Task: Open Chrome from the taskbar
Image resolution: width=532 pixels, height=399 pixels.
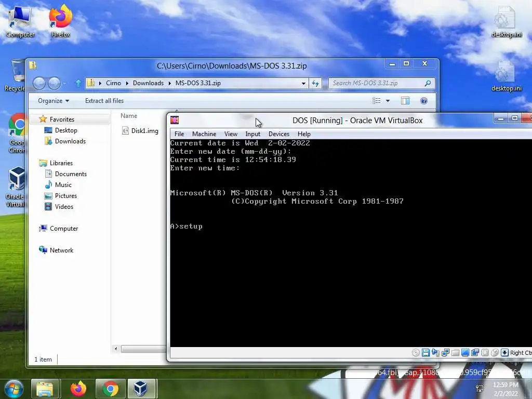Action: 111,389
